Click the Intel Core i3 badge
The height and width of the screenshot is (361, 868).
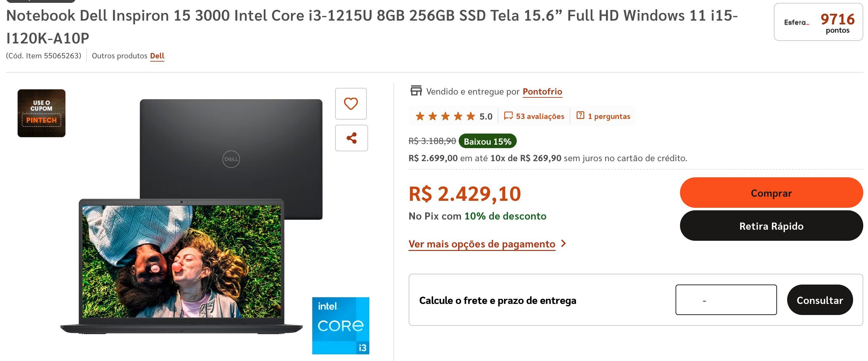click(x=341, y=325)
